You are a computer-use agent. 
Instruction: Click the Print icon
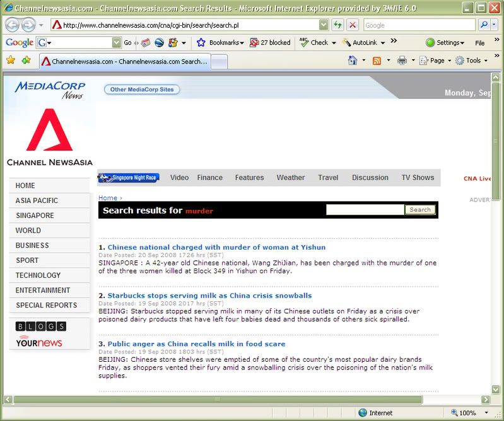click(402, 61)
